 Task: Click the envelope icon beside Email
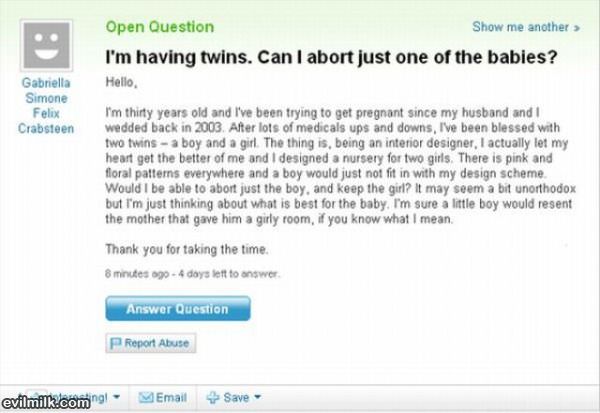coord(145,398)
